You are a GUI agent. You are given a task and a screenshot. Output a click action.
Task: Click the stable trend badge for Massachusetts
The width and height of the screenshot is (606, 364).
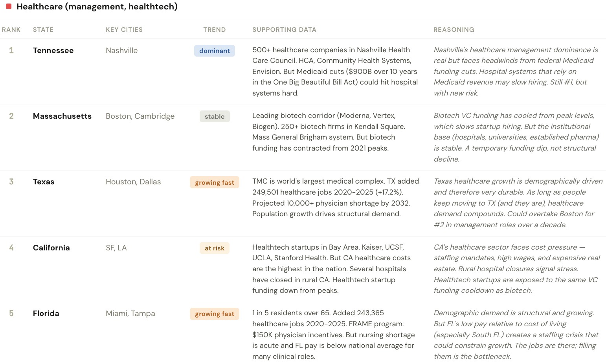[x=214, y=116]
